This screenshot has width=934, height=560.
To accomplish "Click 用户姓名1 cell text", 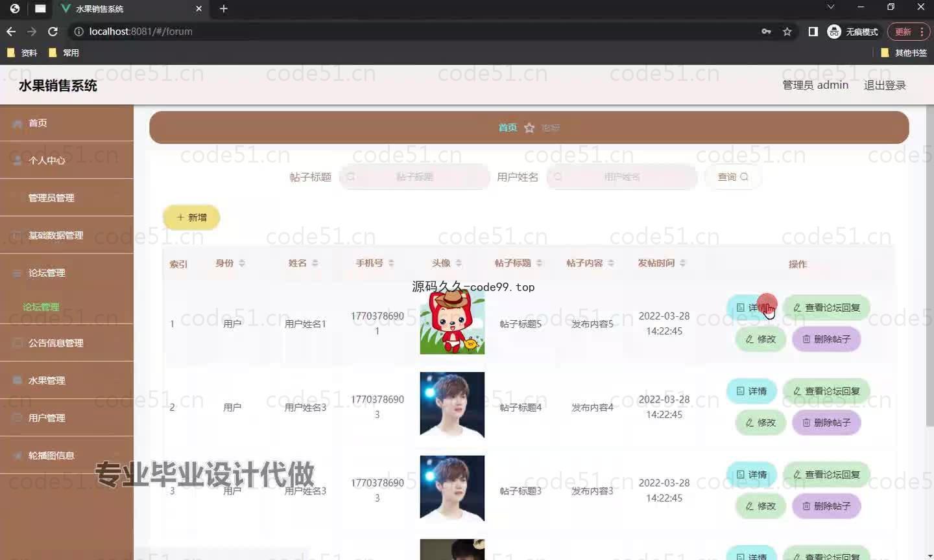I will 305,324.
